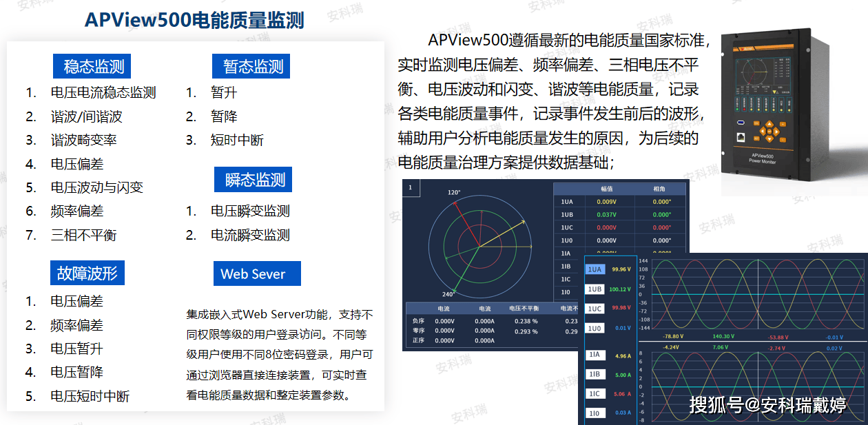Screen dimensions: 868x425
Task: Click the 0.238 % voltage unbalance value
Action: pyautogui.click(x=526, y=321)
